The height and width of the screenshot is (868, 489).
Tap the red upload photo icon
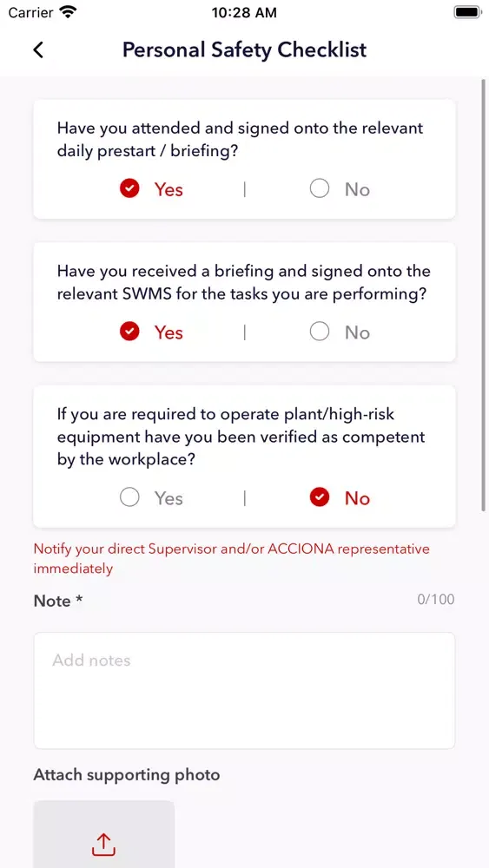103,845
